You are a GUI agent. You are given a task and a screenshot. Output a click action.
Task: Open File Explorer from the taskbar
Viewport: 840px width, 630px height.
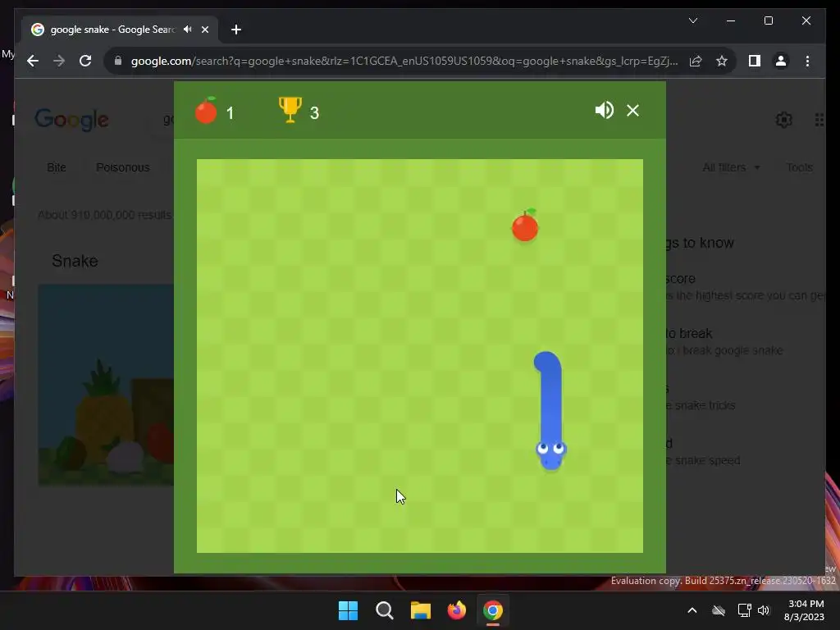[421, 610]
